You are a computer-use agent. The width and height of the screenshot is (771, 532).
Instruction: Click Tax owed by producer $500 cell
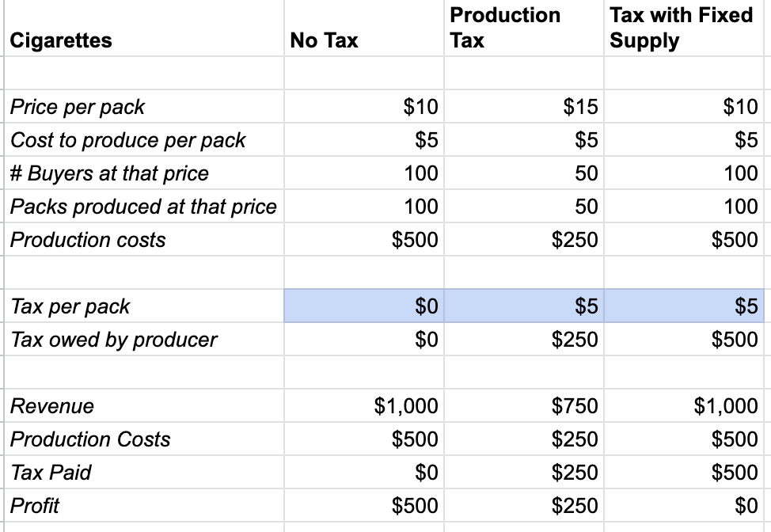683,340
